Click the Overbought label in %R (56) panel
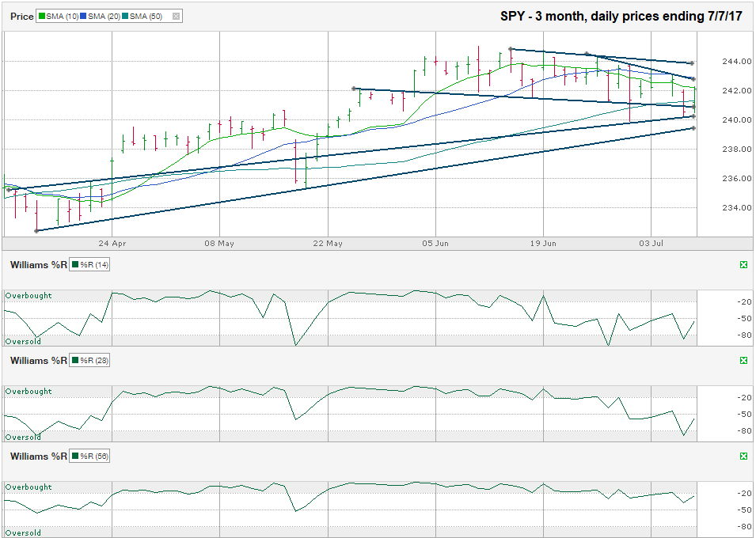The height and width of the screenshot is (538, 756). pos(28,487)
